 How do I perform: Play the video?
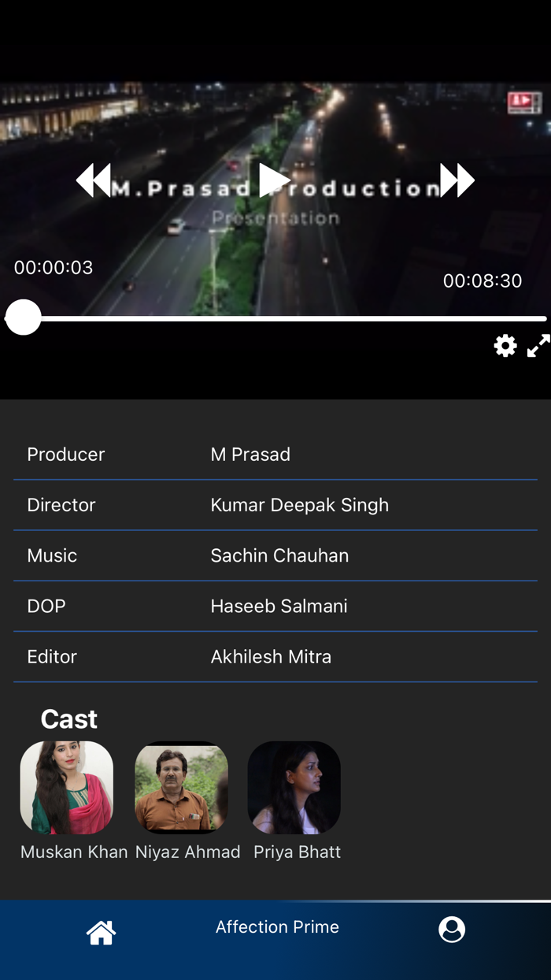point(275,180)
